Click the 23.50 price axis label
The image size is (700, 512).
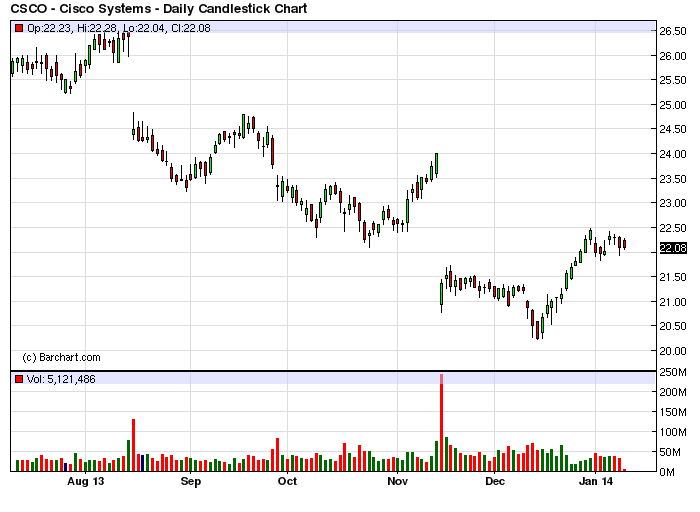coord(673,179)
